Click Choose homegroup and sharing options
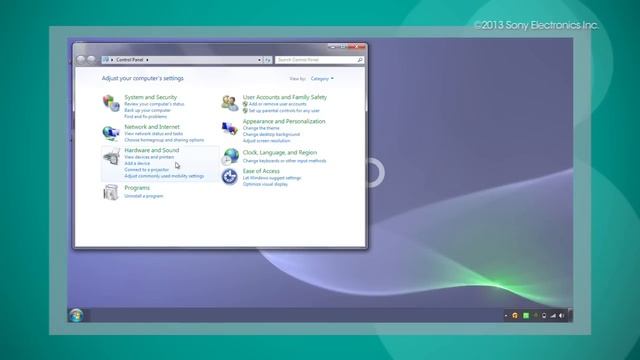The width and height of the screenshot is (640, 360). (164, 140)
